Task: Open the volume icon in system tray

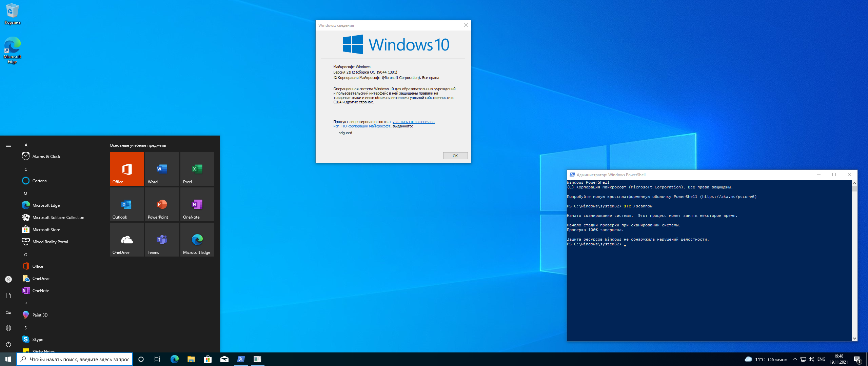Action: [811, 359]
